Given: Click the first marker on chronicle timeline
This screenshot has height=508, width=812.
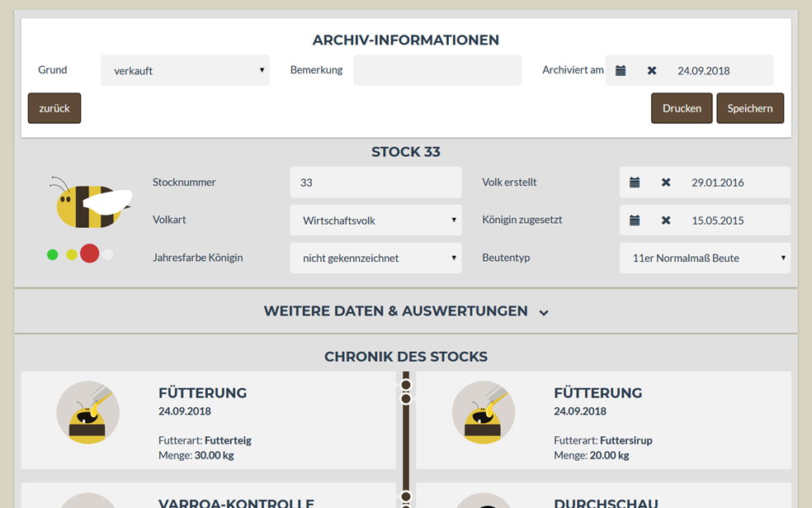Looking at the screenshot, I should pyautogui.click(x=406, y=385).
